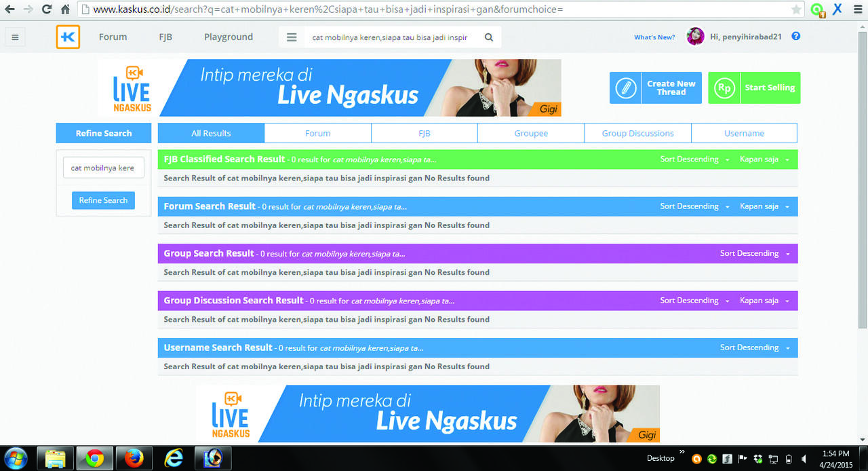Click the Kaskus logo icon
Screen dimensions: 868x471
[x=68, y=37]
